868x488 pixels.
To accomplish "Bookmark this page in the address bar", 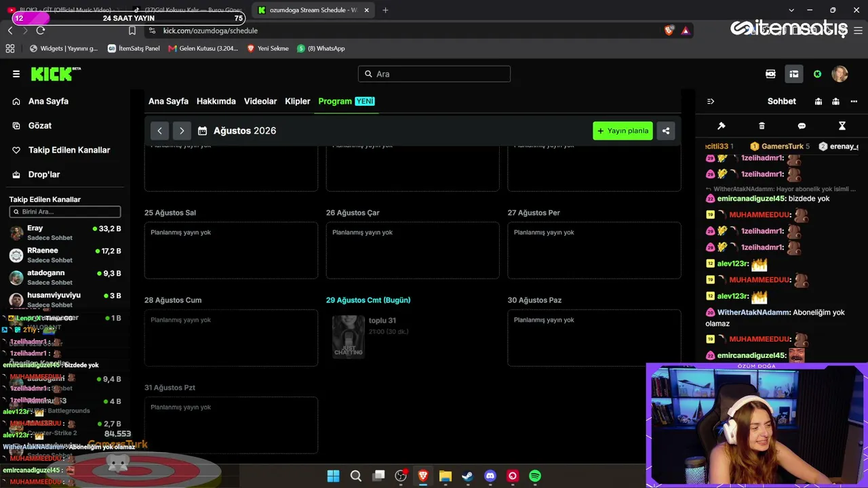I will pyautogui.click(x=132, y=30).
